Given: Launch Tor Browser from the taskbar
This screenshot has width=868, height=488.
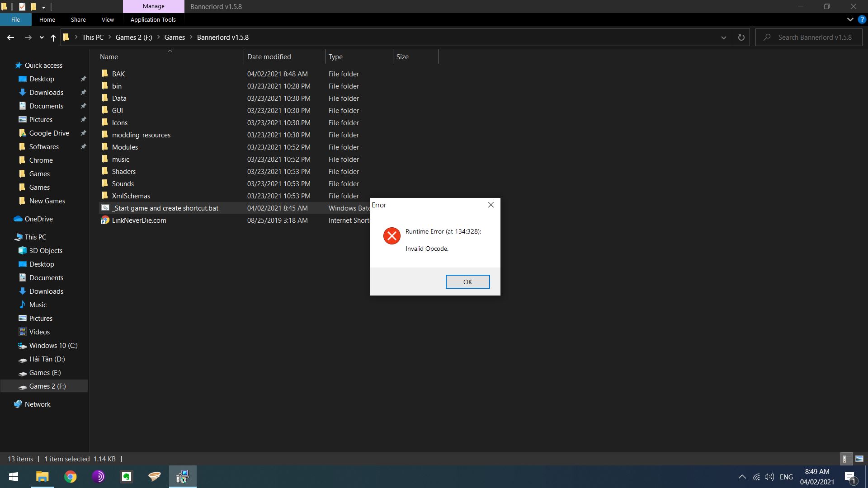Looking at the screenshot, I should [x=99, y=477].
